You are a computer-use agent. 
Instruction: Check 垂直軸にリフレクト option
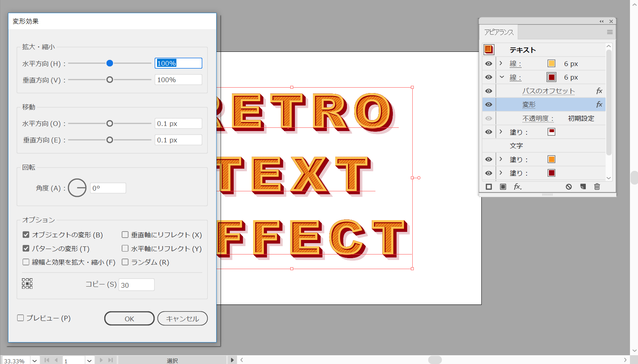(x=125, y=235)
